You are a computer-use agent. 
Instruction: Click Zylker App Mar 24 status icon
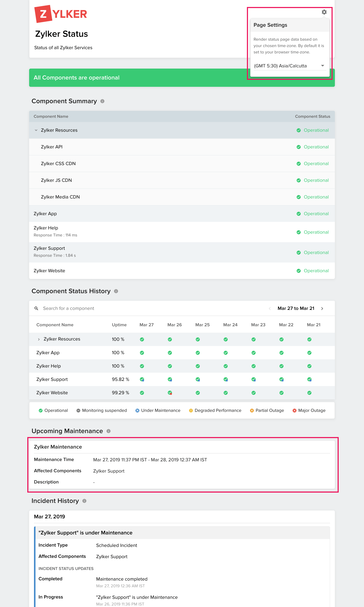pyautogui.click(x=225, y=353)
